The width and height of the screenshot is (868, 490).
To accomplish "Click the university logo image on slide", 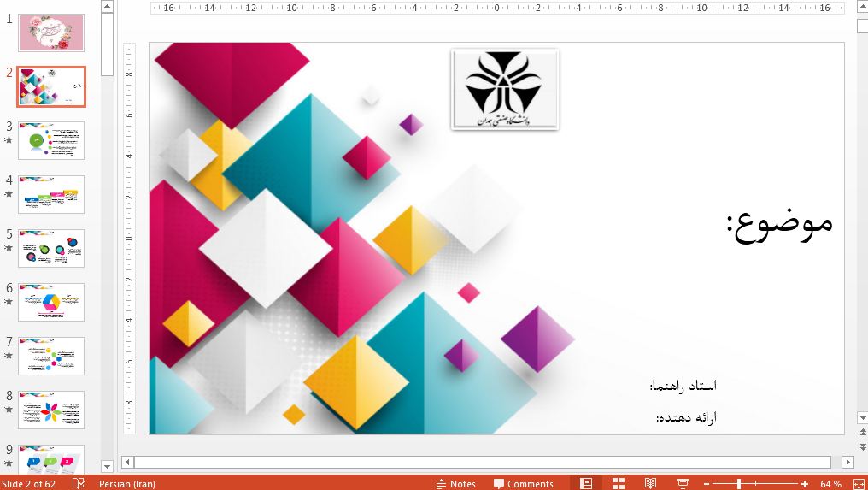I will [x=504, y=89].
